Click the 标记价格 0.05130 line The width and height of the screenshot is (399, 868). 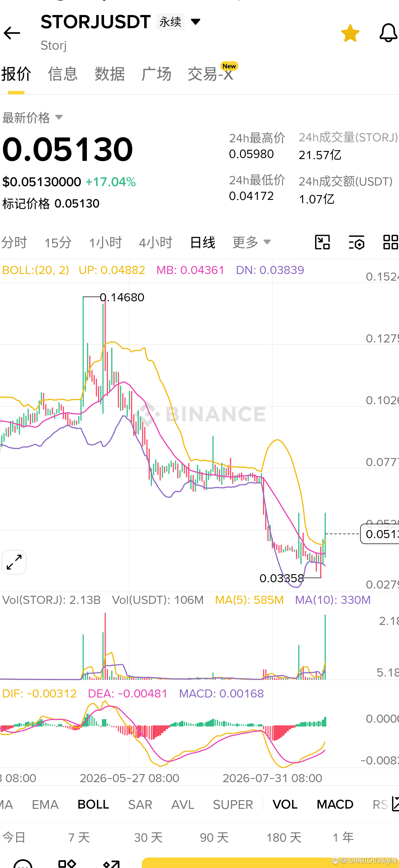pyautogui.click(x=51, y=203)
